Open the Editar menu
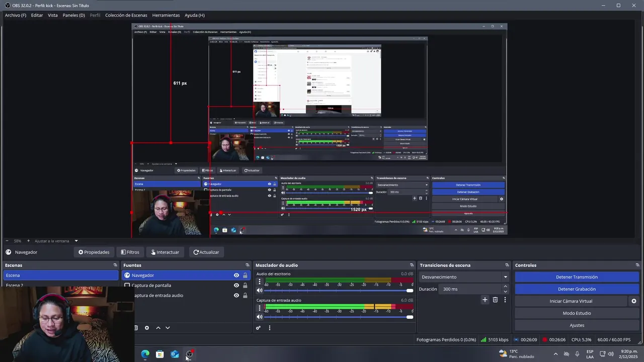The image size is (644, 362). click(x=37, y=15)
